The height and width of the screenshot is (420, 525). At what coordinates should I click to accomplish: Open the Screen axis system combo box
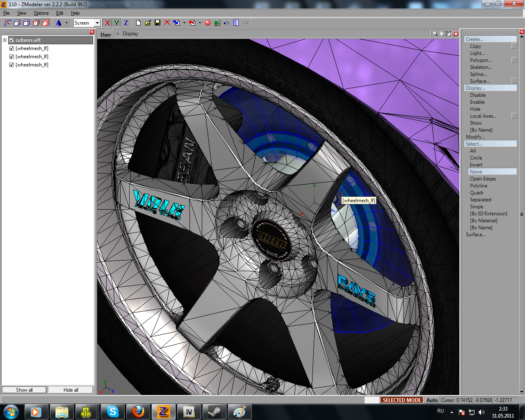87,23
